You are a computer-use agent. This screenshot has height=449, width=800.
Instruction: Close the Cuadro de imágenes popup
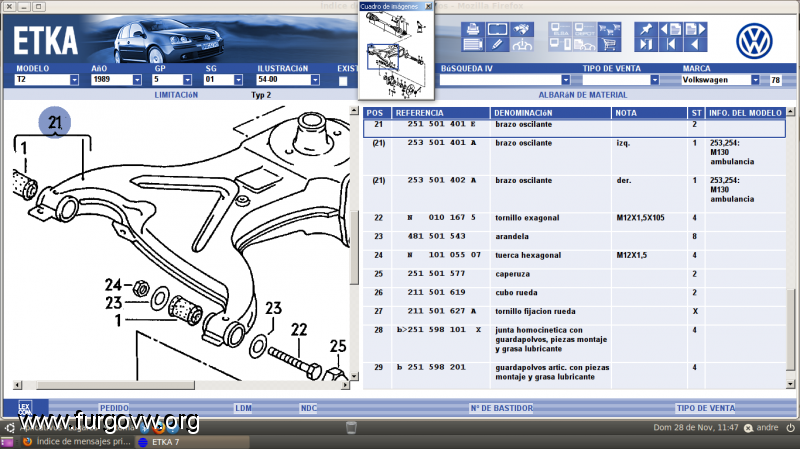pyautogui.click(x=428, y=6)
